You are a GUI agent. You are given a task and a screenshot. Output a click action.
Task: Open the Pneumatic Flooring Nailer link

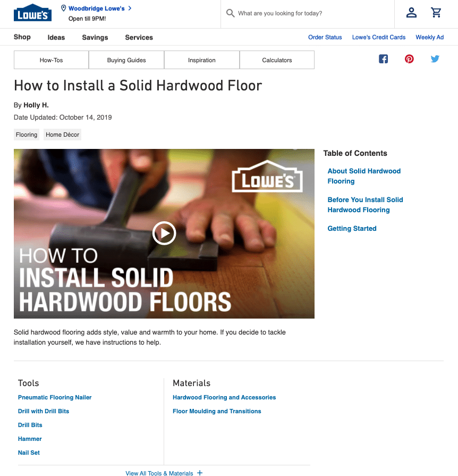(55, 397)
